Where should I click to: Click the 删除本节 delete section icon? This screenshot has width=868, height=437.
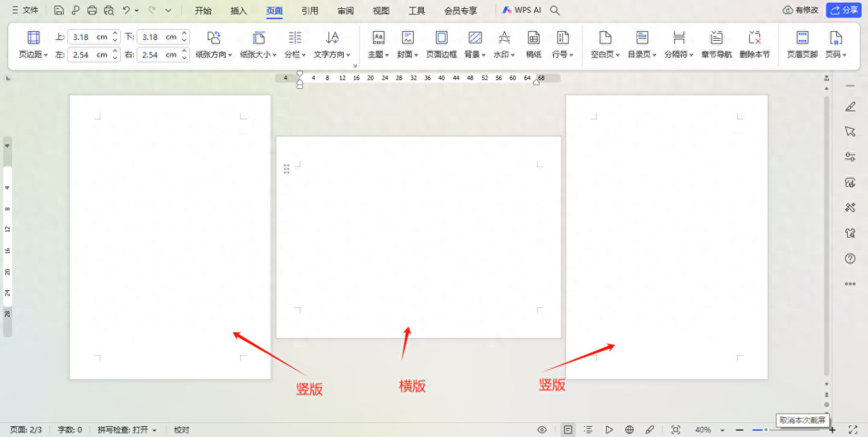coord(755,45)
